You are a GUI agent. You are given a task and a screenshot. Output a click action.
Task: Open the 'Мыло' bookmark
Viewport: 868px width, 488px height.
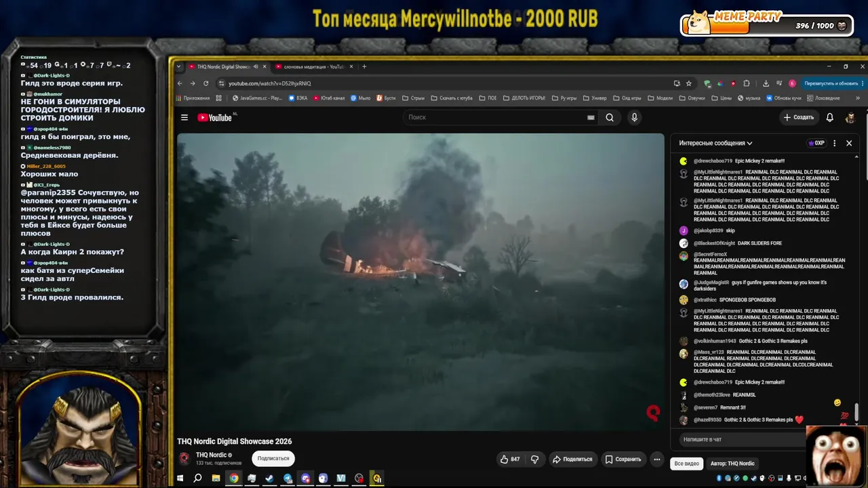(x=360, y=98)
